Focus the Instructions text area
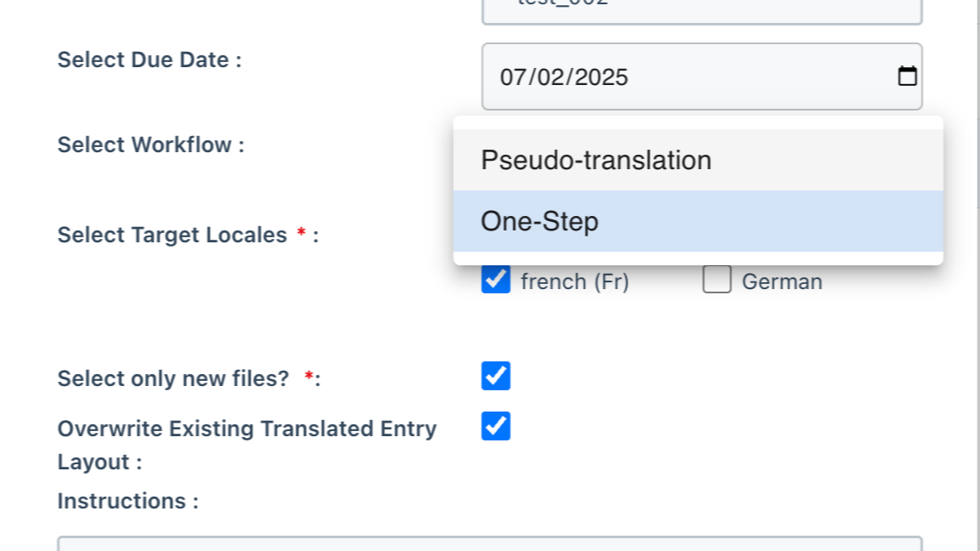The width and height of the screenshot is (980, 551). [x=489, y=542]
